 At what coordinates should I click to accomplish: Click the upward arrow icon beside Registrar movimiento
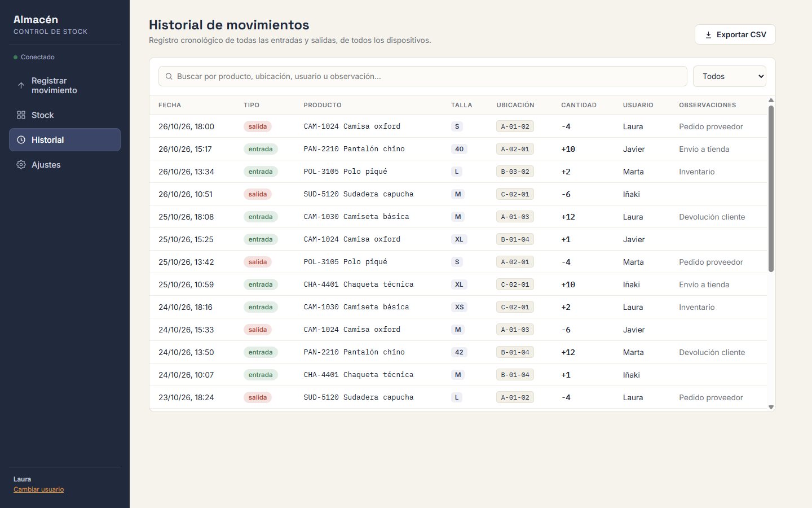point(21,86)
